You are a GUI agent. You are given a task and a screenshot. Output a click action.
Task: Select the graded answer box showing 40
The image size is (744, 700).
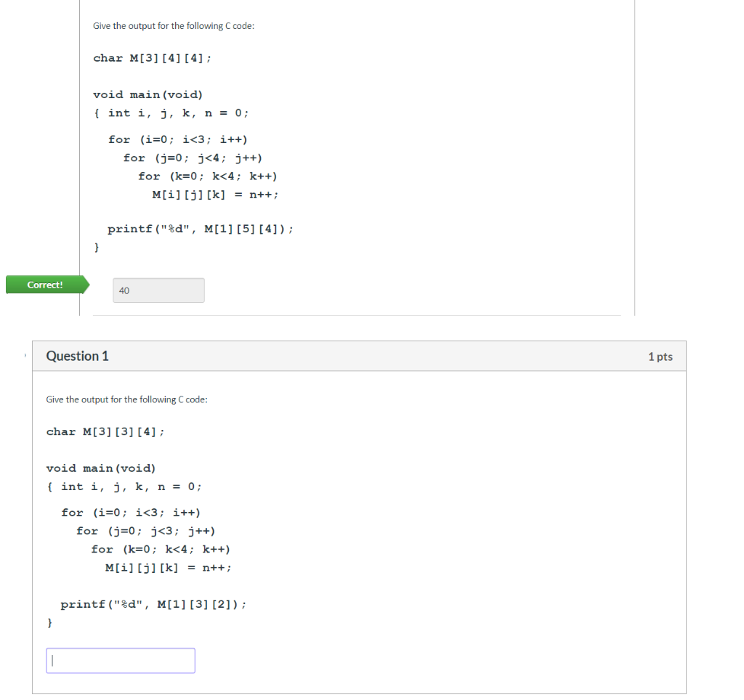158,290
